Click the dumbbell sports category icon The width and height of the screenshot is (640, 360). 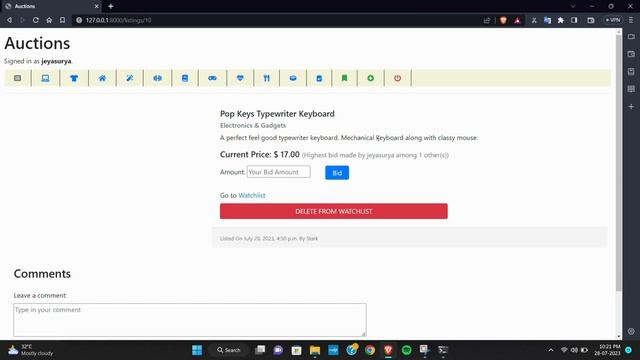pos(158,78)
